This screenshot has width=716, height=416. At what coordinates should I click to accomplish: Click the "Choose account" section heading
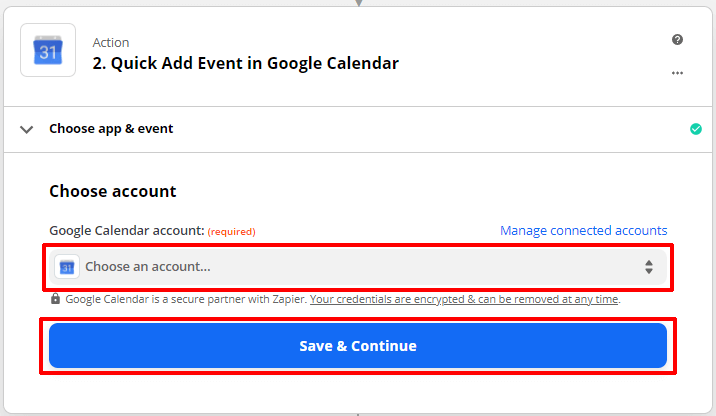tap(113, 191)
